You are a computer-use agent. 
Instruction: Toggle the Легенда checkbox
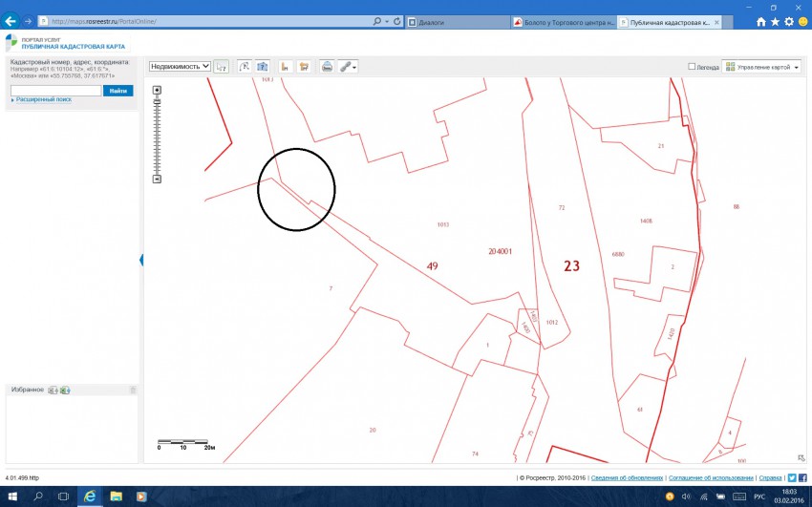pos(692,67)
